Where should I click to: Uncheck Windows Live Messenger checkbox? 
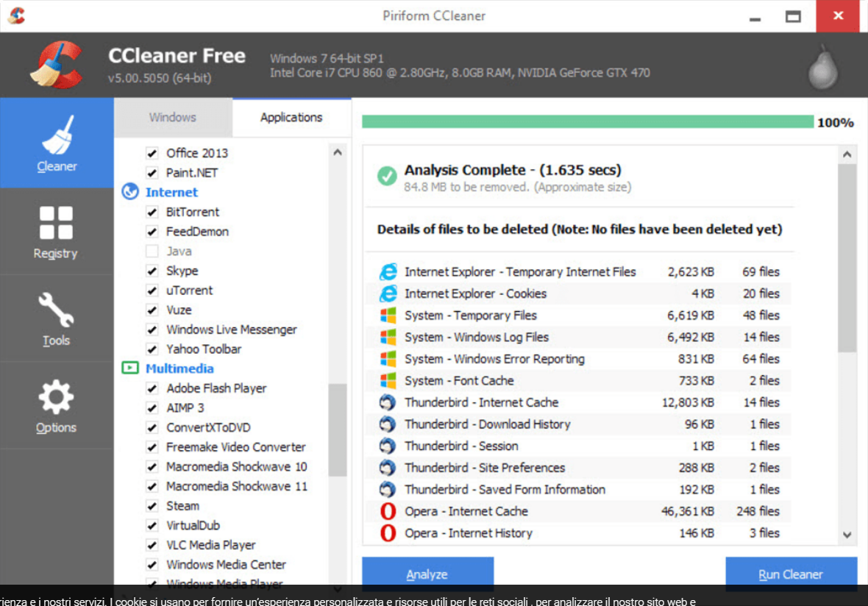pyautogui.click(x=152, y=329)
